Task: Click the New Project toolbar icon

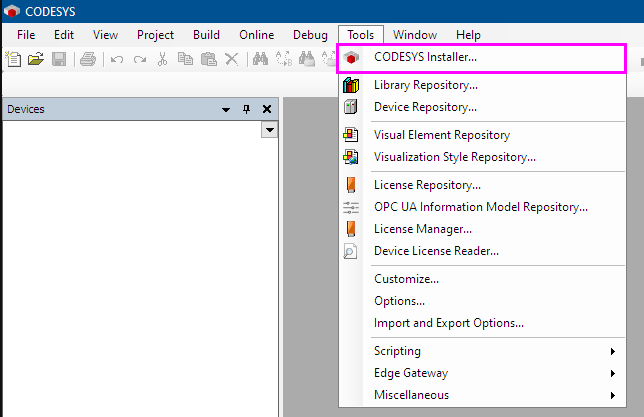Action: [x=13, y=59]
